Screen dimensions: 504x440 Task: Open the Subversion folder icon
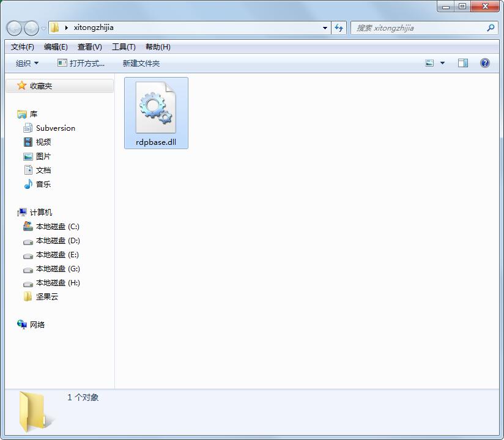[28, 128]
